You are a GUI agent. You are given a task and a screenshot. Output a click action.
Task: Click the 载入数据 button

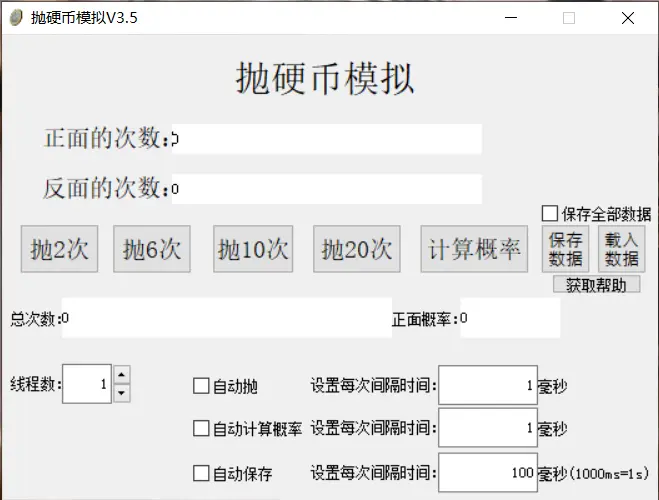pyautogui.click(x=621, y=249)
